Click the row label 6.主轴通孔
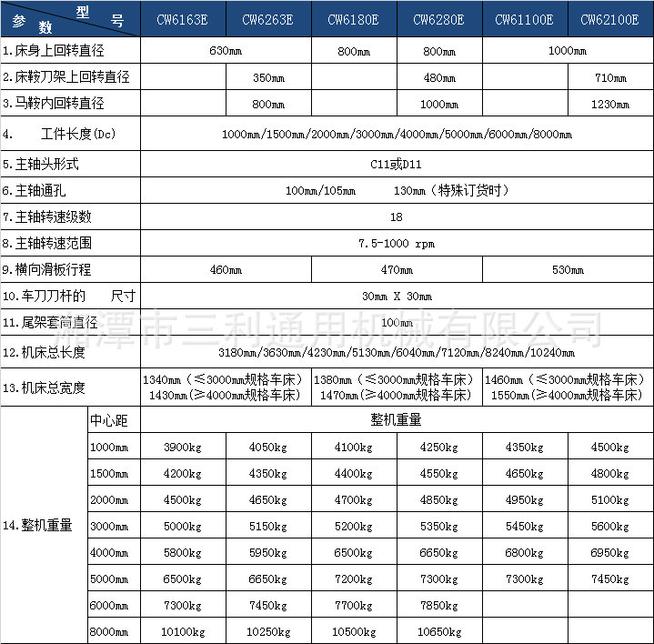This screenshot has width=654, height=644. 35,191
